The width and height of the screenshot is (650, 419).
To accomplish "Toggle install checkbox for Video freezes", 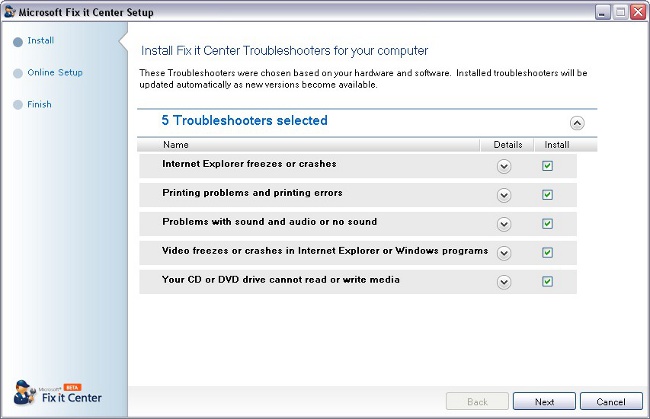I will (547, 253).
